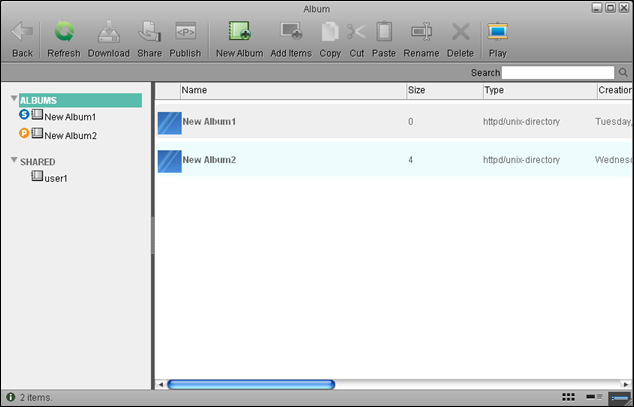Switch to thumbnail grid view
This screenshot has height=407, width=634.
[569, 397]
